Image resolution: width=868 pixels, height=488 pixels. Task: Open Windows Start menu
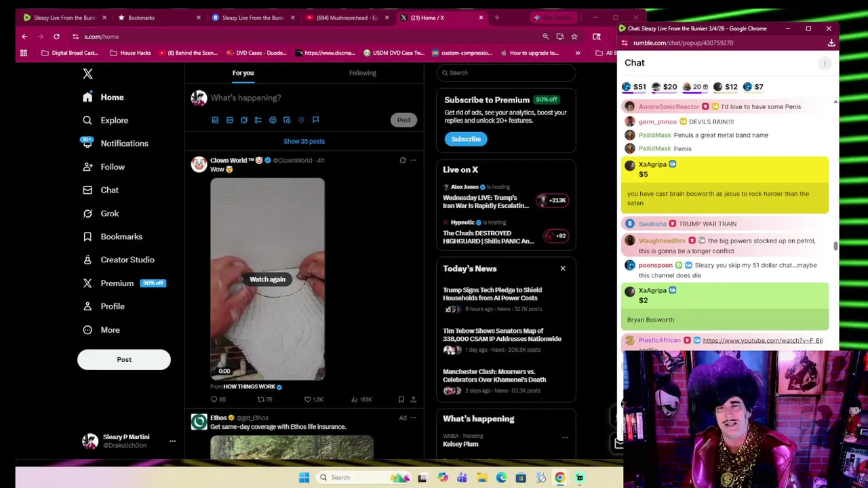(304, 478)
